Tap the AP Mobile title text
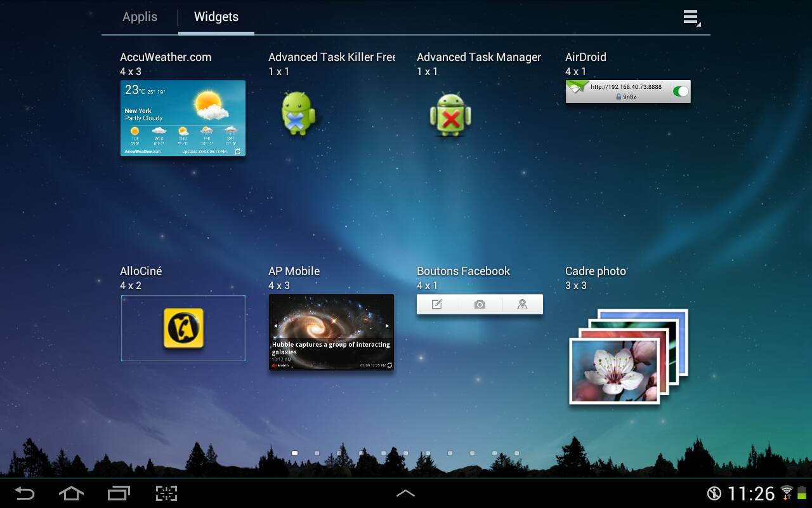Screen dimensions: 812x508 click(294, 271)
